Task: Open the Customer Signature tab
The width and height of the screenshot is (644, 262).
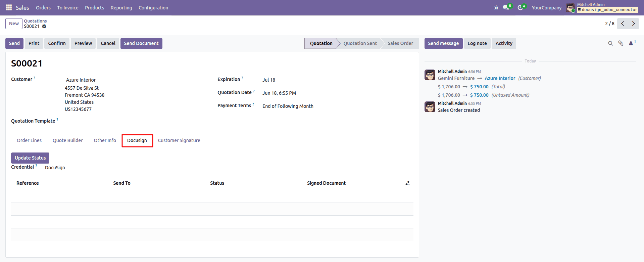Action: point(179,140)
